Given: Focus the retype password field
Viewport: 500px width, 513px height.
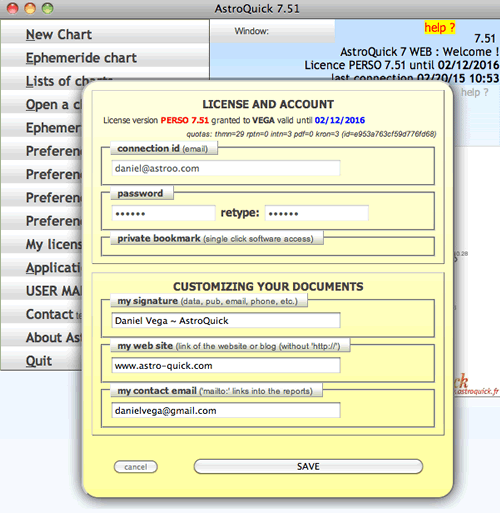Looking at the screenshot, I should pos(317,213).
